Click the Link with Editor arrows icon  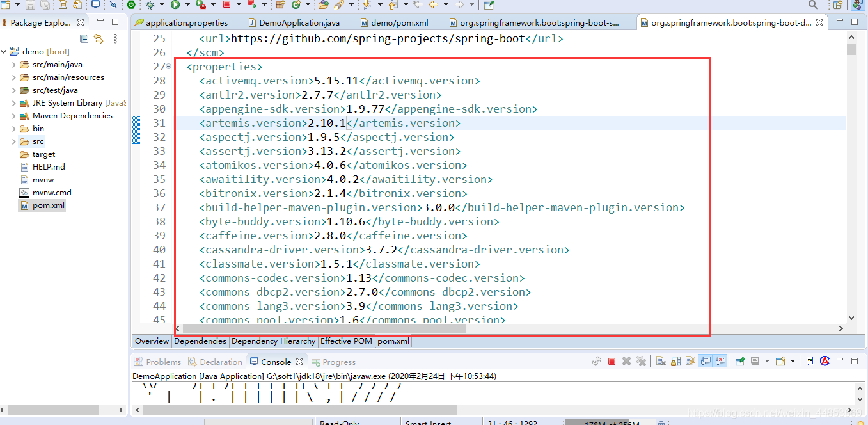99,38
